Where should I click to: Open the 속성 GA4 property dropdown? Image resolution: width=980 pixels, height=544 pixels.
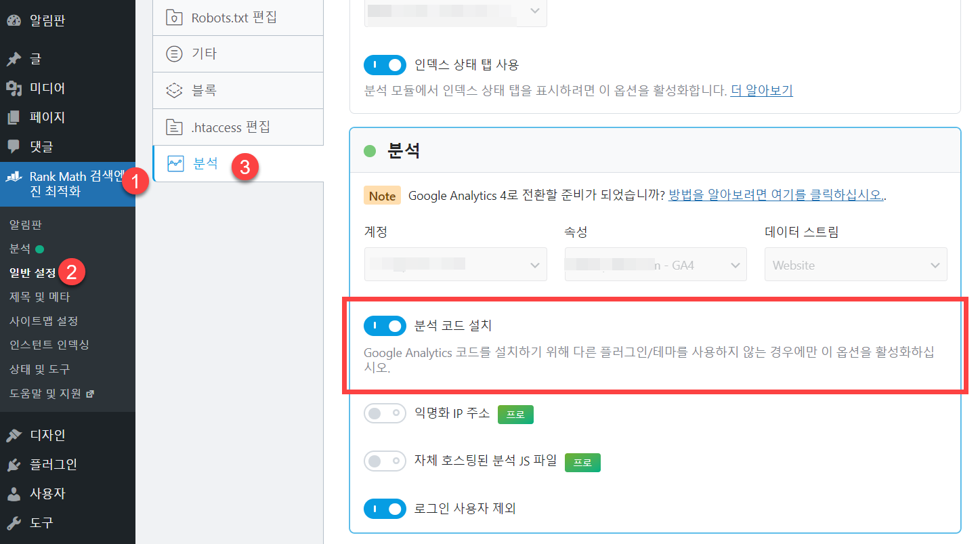pyautogui.click(x=656, y=264)
